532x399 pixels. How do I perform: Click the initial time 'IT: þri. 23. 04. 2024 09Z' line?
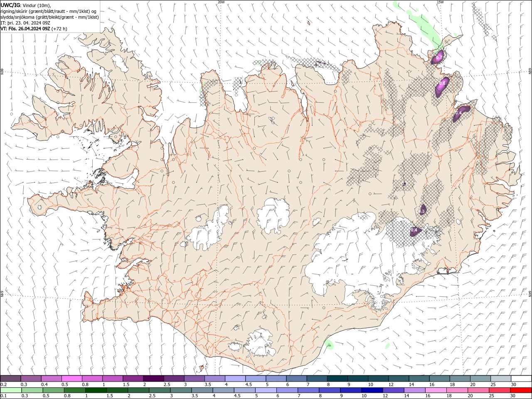(x=25, y=23)
